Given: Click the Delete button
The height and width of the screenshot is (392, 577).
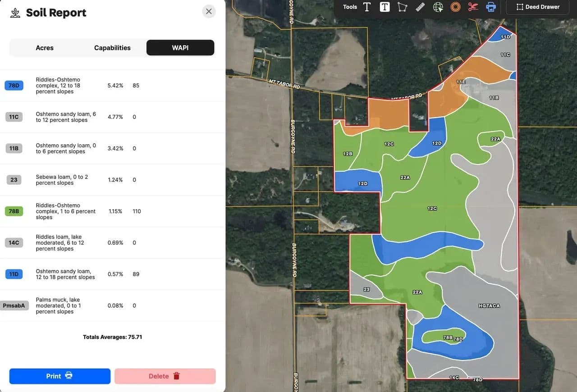Looking at the screenshot, I should click(x=165, y=376).
